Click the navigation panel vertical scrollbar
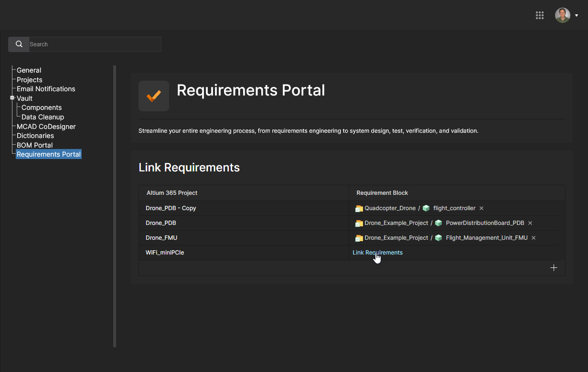The image size is (588, 372). coord(115,206)
